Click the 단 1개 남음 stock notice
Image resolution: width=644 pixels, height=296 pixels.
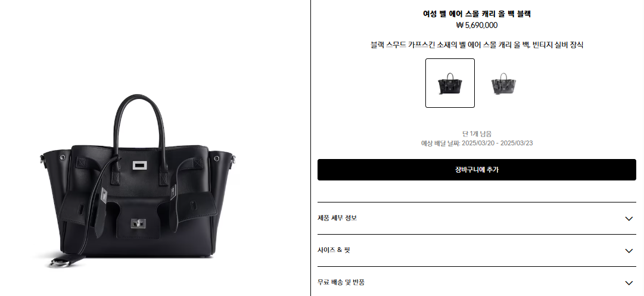[477, 133]
